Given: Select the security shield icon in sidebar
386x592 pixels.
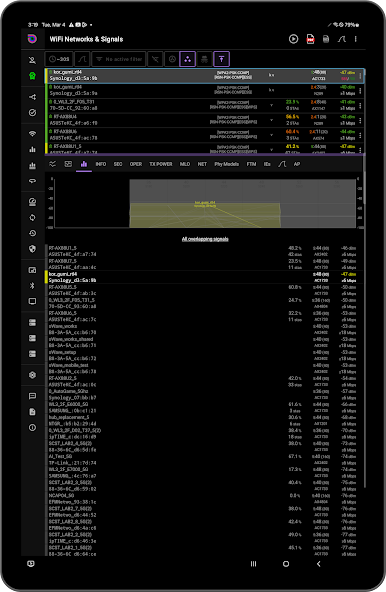Looking at the screenshot, I should click(32, 249).
